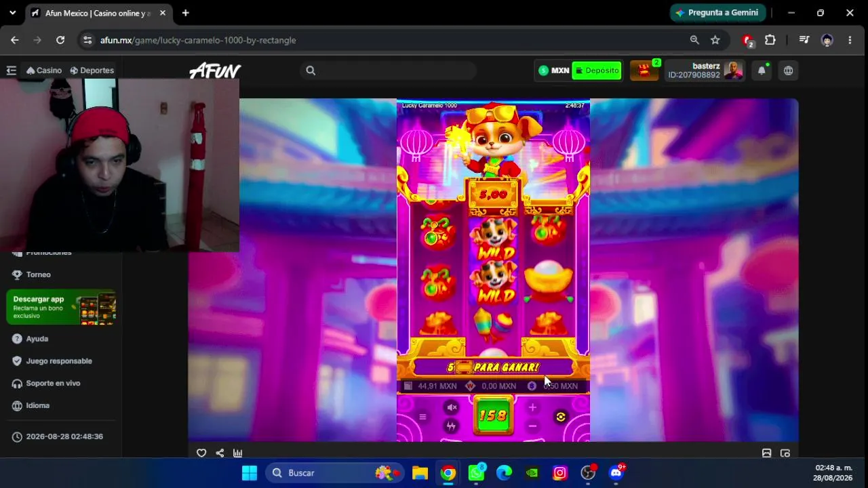Image resolution: width=868 pixels, height=488 pixels.
Task: Open the game statistics chart icon
Action: point(238,453)
